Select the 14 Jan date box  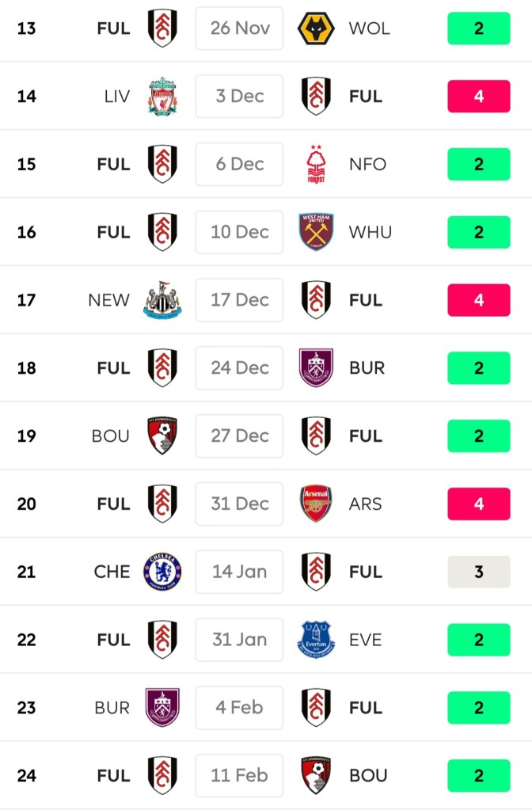tap(239, 572)
